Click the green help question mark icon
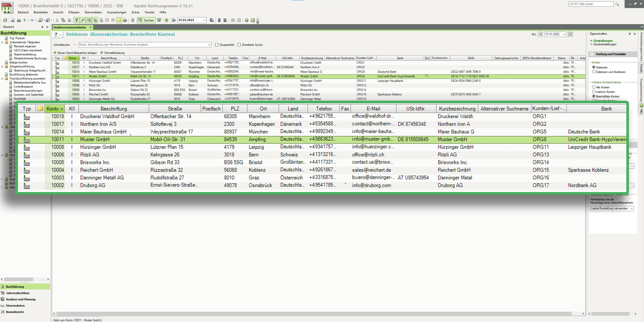This screenshot has width=644, height=322. point(247,20)
